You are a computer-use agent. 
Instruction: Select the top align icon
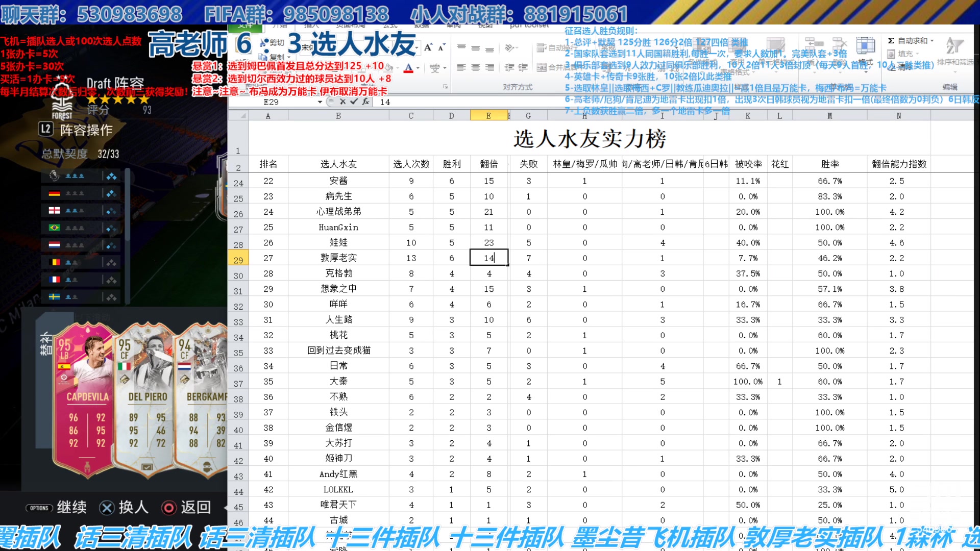461,47
